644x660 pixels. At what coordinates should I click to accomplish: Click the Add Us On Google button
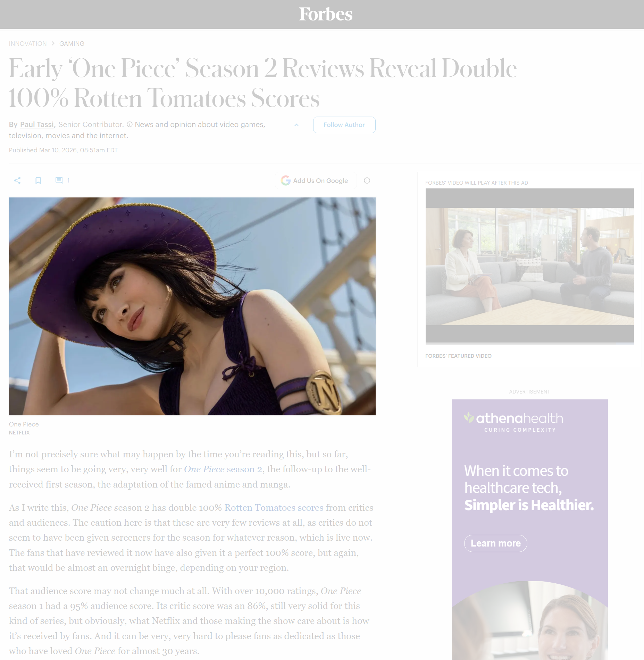point(316,180)
